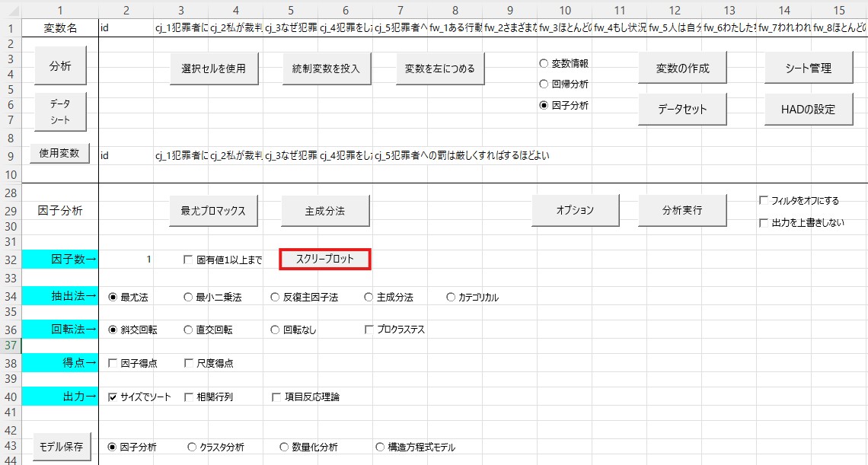The width and height of the screenshot is (868, 465).
Task: Open the データシート button
Action: point(60,111)
